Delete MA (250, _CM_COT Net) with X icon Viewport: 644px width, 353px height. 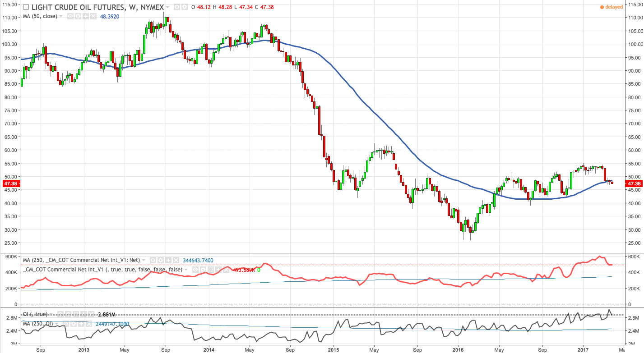176,260
